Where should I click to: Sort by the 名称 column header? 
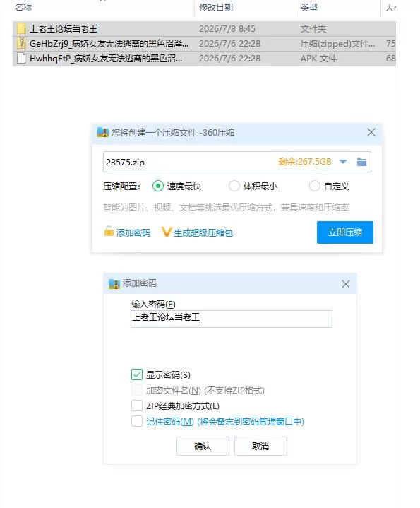23,7
